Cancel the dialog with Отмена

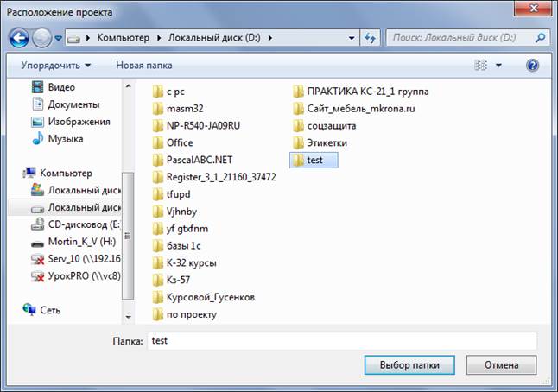tap(501, 365)
